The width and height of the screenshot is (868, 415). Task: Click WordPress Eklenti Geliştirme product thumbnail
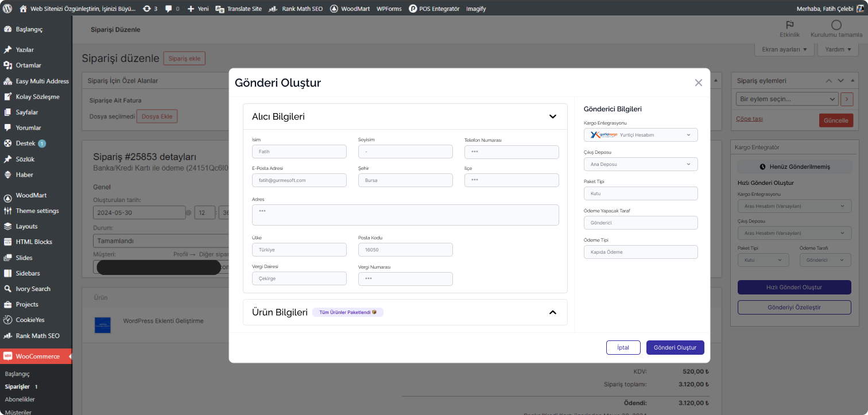(102, 325)
